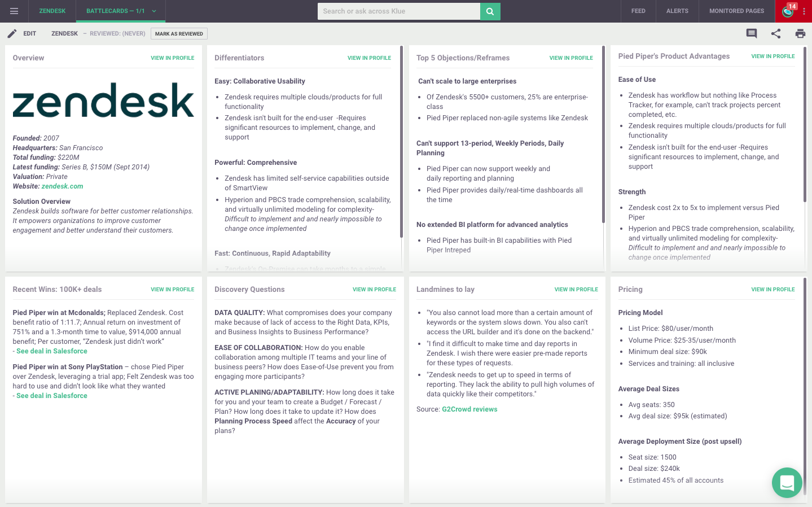Click the 'Recent Wins: 100K+ deals' title
Image resolution: width=812 pixels, height=507 pixels.
57,290
